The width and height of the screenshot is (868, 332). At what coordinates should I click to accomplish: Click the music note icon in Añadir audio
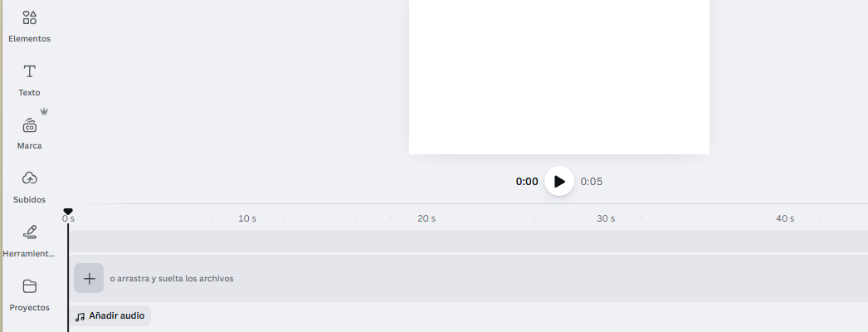(x=80, y=316)
